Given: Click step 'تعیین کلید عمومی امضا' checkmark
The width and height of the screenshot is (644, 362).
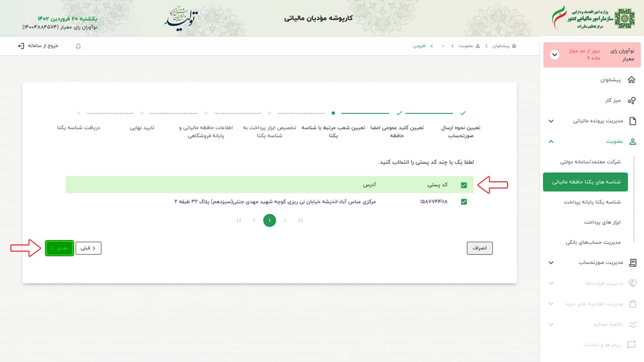Looking at the screenshot, I should tap(399, 113).
